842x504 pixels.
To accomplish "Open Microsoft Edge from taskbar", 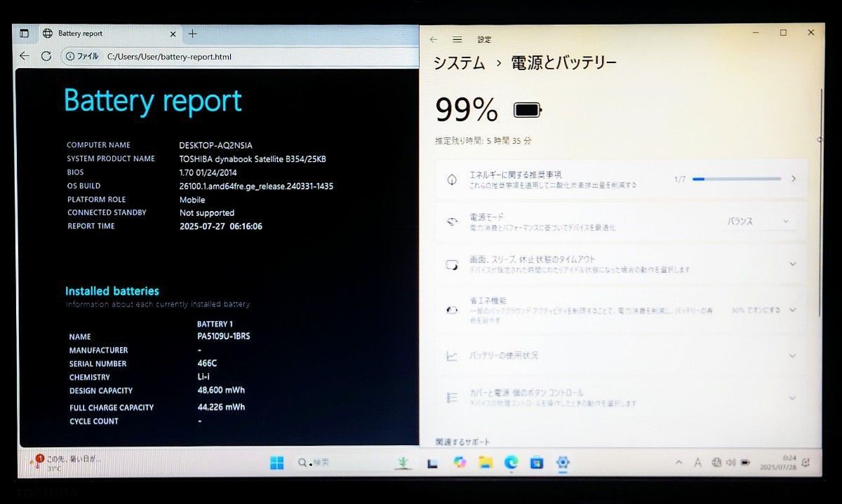I will pos(512,463).
